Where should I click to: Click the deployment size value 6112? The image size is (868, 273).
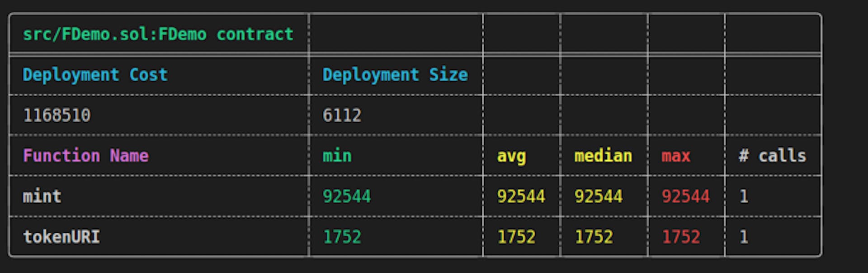[x=342, y=115]
